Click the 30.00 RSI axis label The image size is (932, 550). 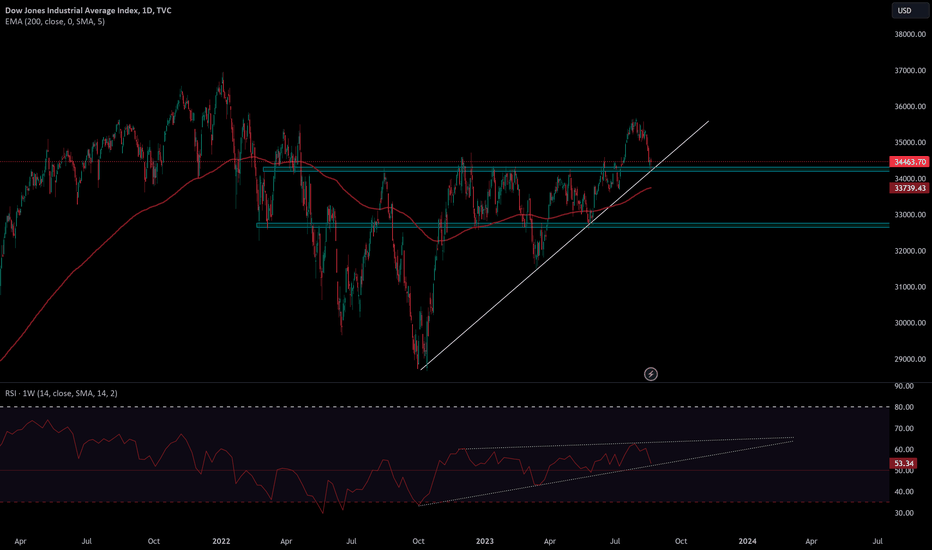(x=903, y=513)
